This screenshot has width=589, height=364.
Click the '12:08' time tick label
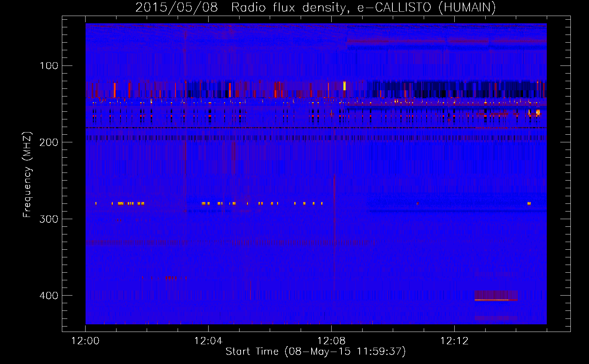(331, 341)
